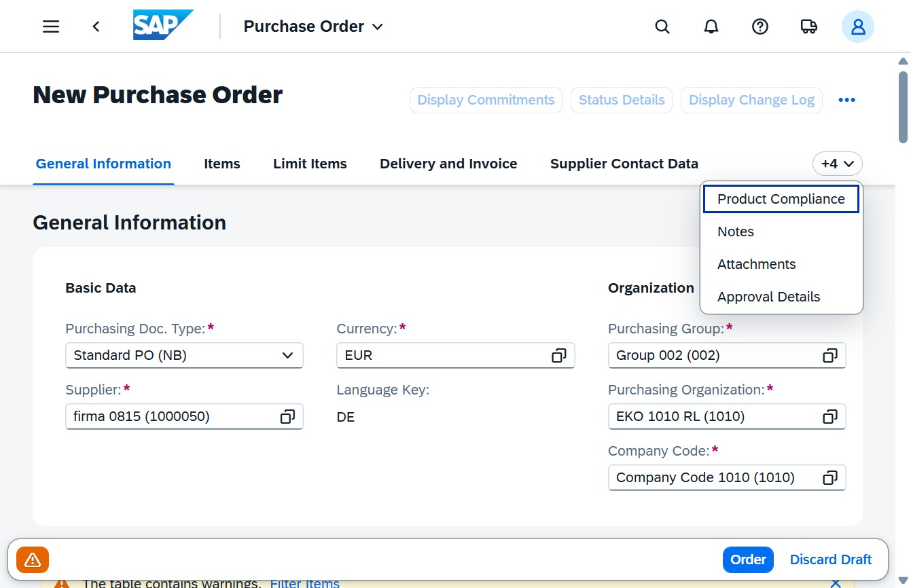Click the orange warning messages button
Viewport: 911px width, 588px height.
33,559
